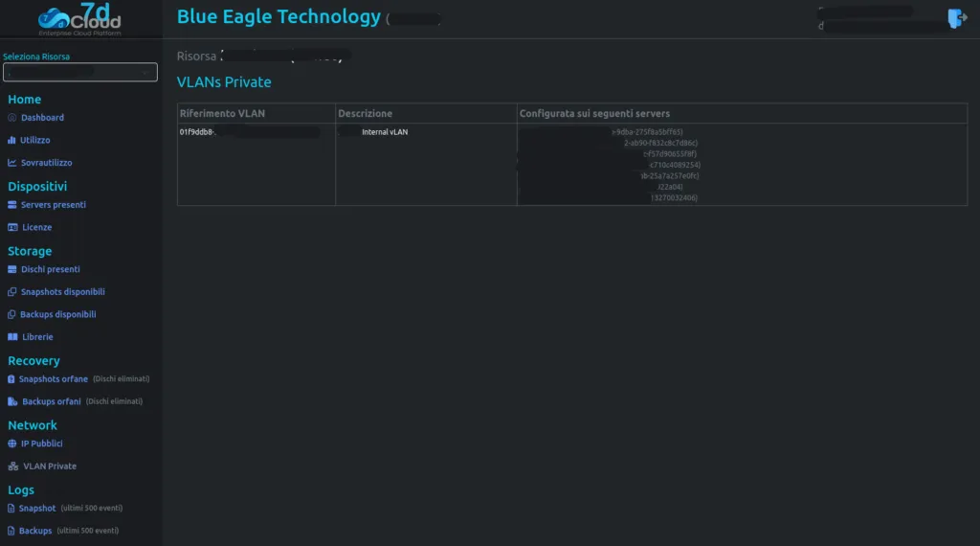Open the Dashboard link

pyautogui.click(x=42, y=118)
